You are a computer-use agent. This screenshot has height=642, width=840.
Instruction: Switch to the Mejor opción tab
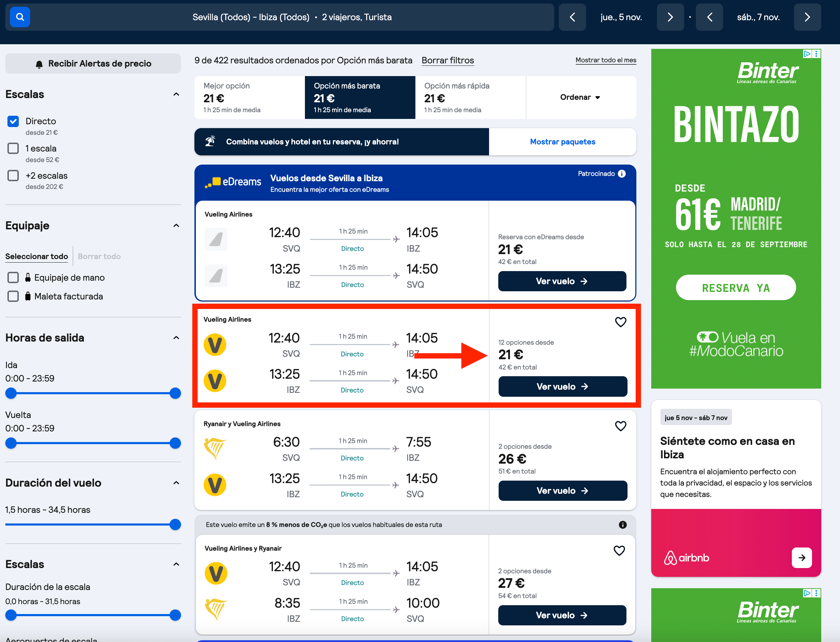(x=250, y=97)
